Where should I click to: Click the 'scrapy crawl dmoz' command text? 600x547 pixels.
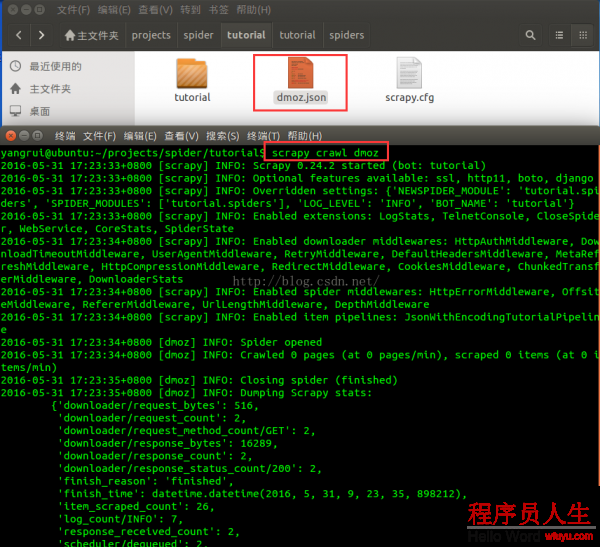pos(325,153)
